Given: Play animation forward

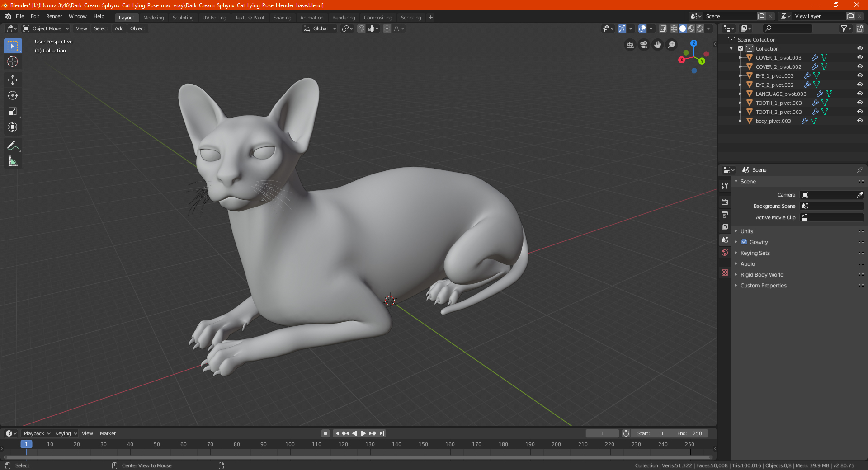Looking at the screenshot, I should (363, 433).
